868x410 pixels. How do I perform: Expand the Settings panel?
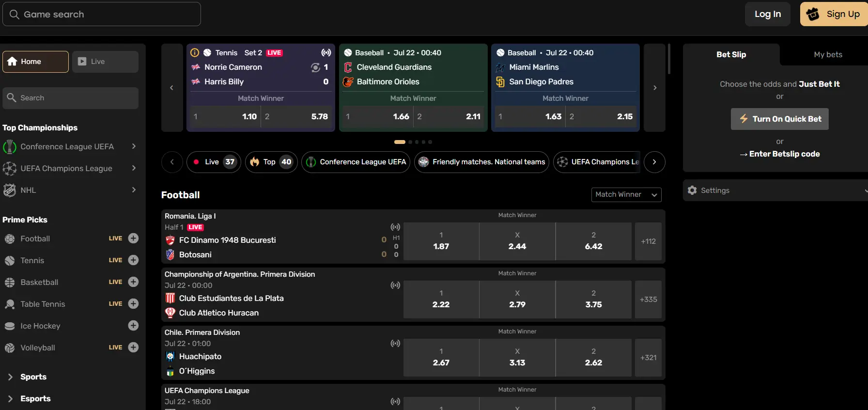(x=865, y=190)
